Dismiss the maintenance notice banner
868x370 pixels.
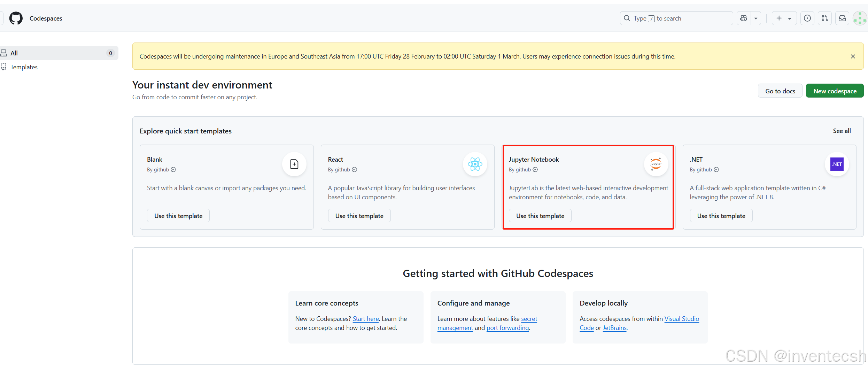tap(853, 56)
